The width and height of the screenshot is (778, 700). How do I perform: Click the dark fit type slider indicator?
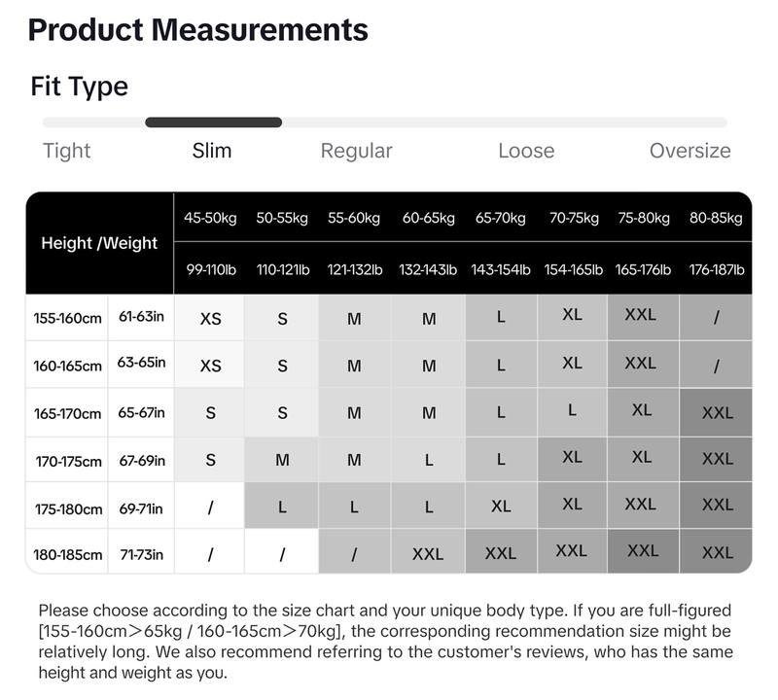tap(213, 122)
